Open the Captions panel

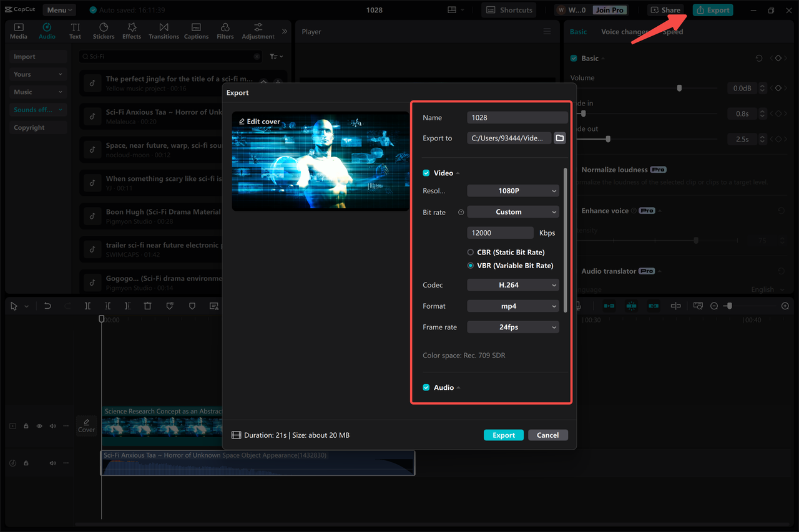click(x=196, y=31)
